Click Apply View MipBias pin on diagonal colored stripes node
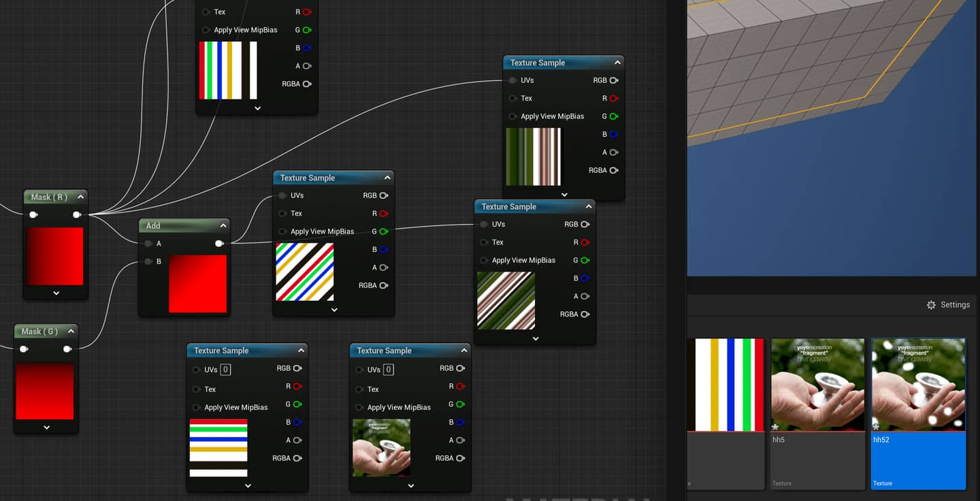This screenshot has height=501, width=980. pyautogui.click(x=282, y=231)
